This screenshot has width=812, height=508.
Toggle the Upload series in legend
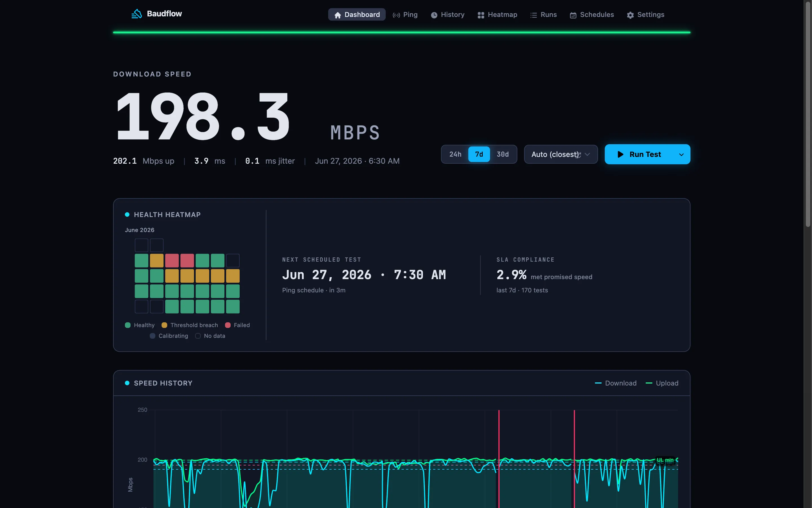click(x=662, y=383)
